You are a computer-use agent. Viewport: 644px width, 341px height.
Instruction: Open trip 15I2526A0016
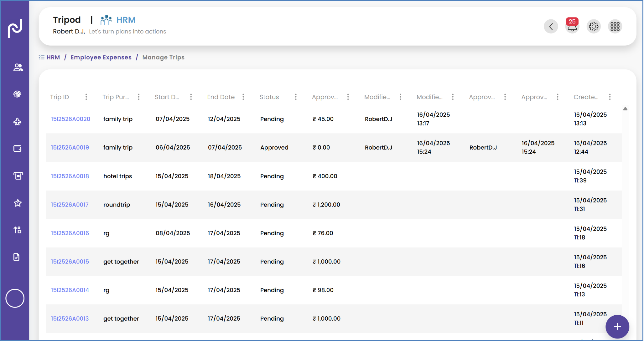point(70,233)
